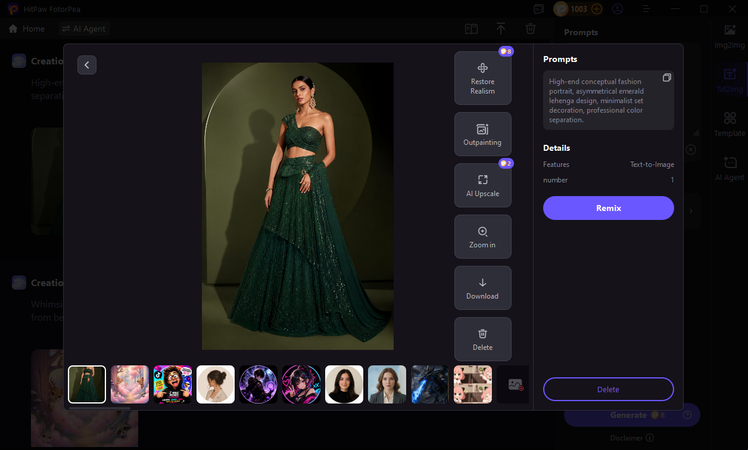Viewport: 748px width, 450px height.
Task: Select the pink dreamy clouds thumbnail
Action: click(x=130, y=385)
